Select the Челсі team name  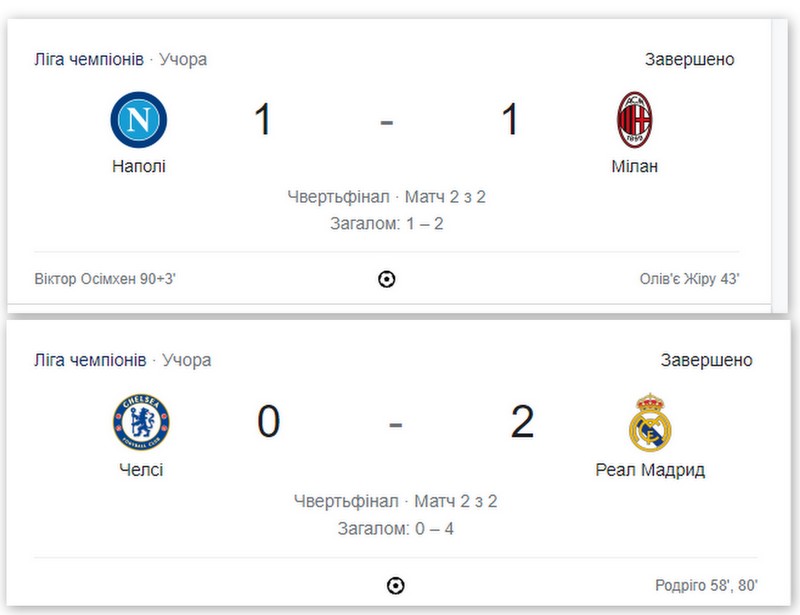tap(140, 469)
